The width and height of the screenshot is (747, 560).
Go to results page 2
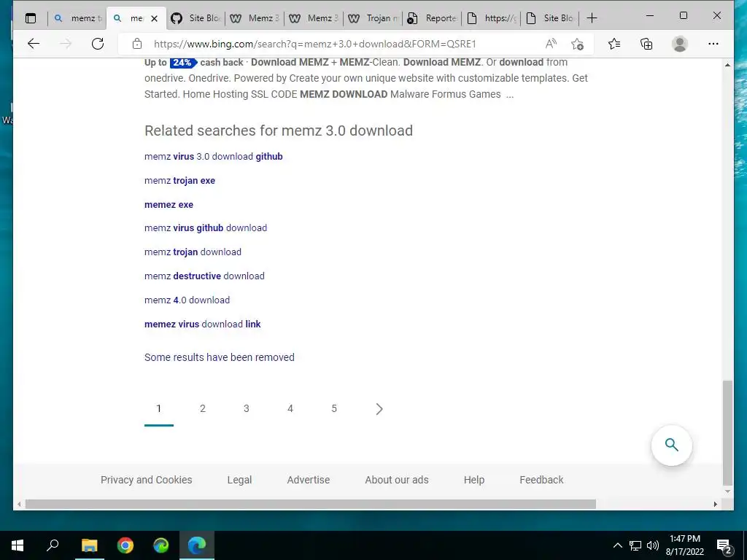pyautogui.click(x=203, y=408)
